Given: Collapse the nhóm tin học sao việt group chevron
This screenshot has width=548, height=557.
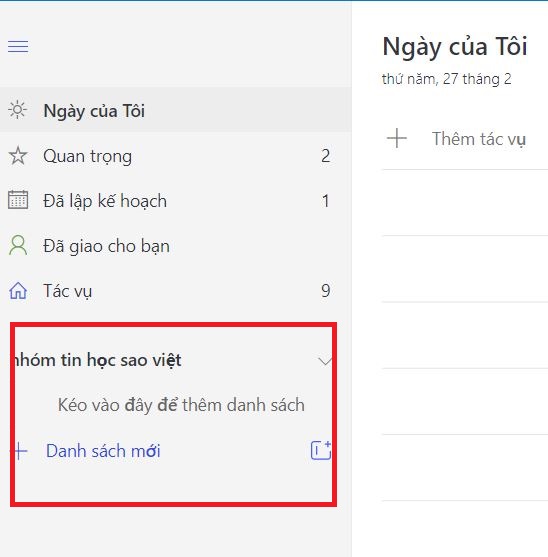Looking at the screenshot, I should click(x=325, y=361).
